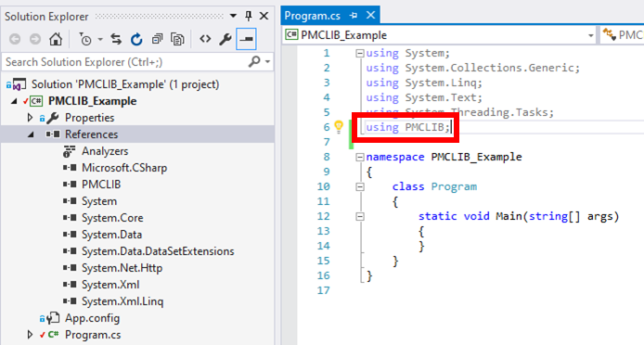Image resolution: width=644 pixels, height=345 pixels.
Task: Select the Program.cs editor tab
Action: [312, 16]
